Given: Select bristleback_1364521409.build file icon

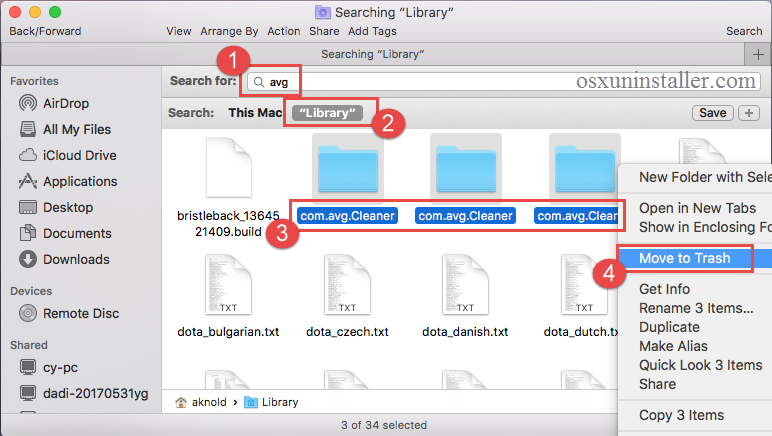Looking at the screenshot, I should pos(228,168).
